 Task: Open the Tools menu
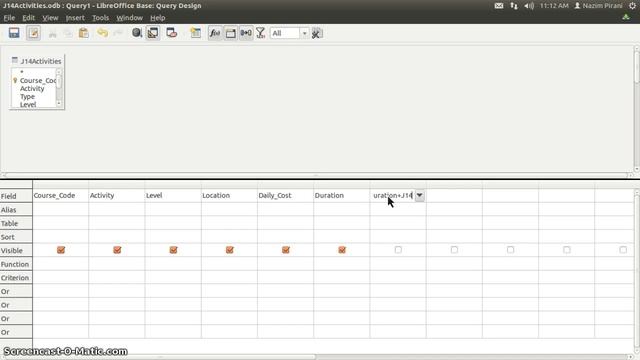[x=100, y=18]
